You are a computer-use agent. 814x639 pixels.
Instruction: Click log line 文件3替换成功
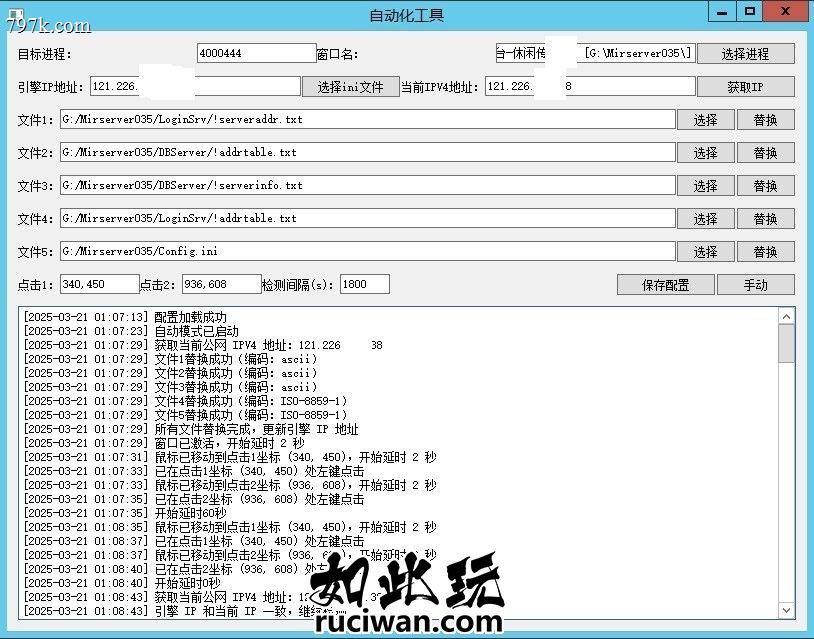coord(170,387)
